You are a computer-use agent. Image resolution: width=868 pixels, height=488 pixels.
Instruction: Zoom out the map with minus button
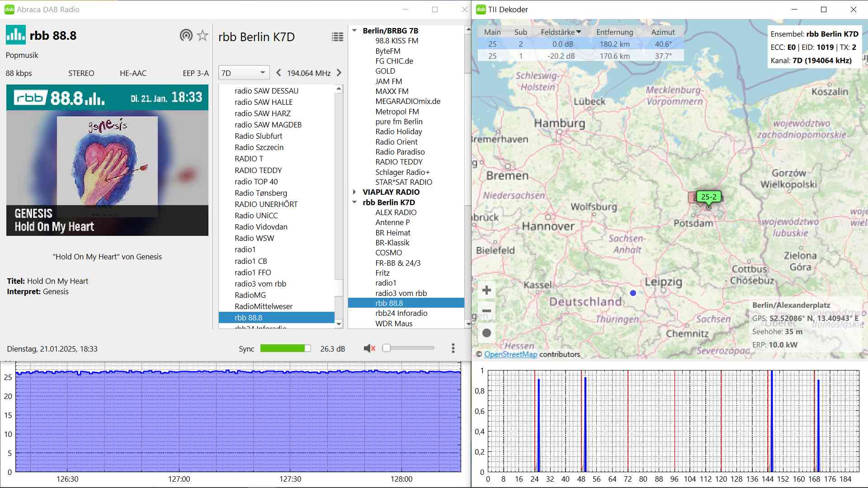tap(486, 311)
